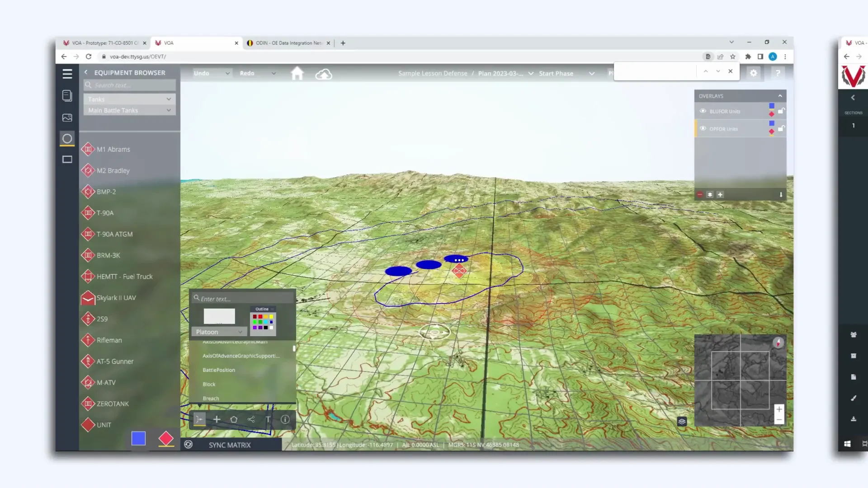Switch to the ODIN browser tab
The height and width of the screenshot is (488, 868).
pos(288,43)
